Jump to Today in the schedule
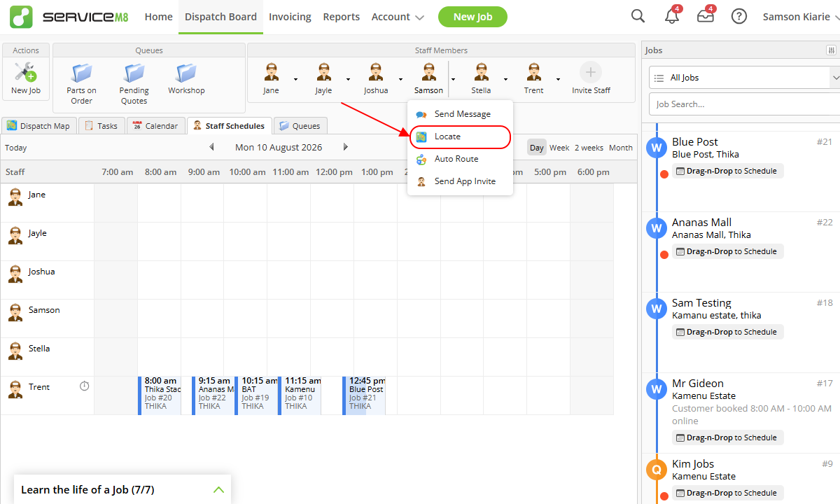 (16, 148)
